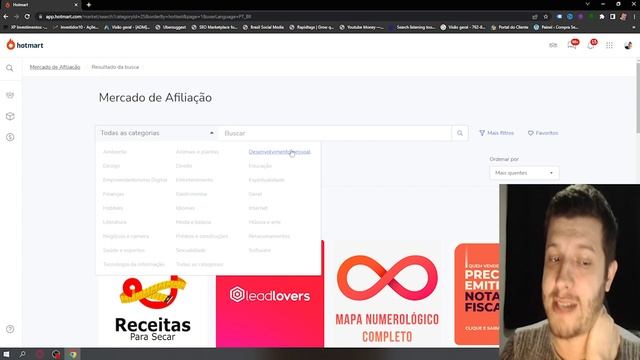Open the Ubersuggest bookmark
The height and width of the screenshot is (360, 640).
(171, 27)
